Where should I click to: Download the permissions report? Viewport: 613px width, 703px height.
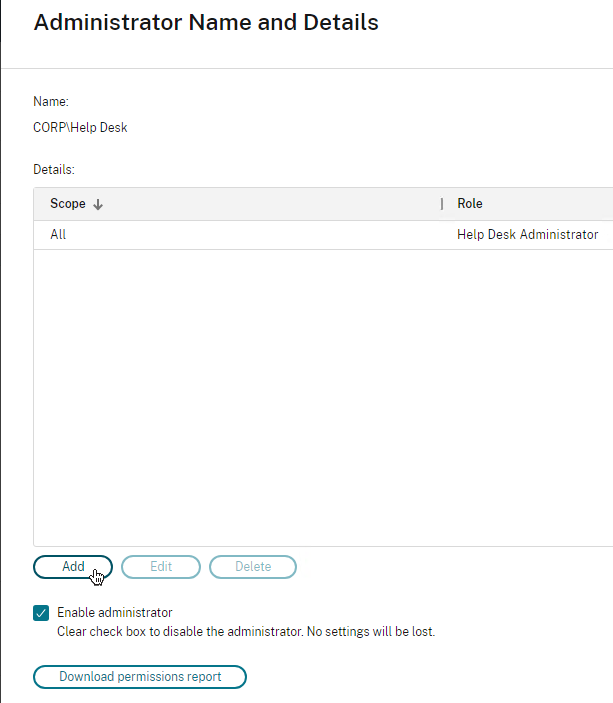click(140, 677)
